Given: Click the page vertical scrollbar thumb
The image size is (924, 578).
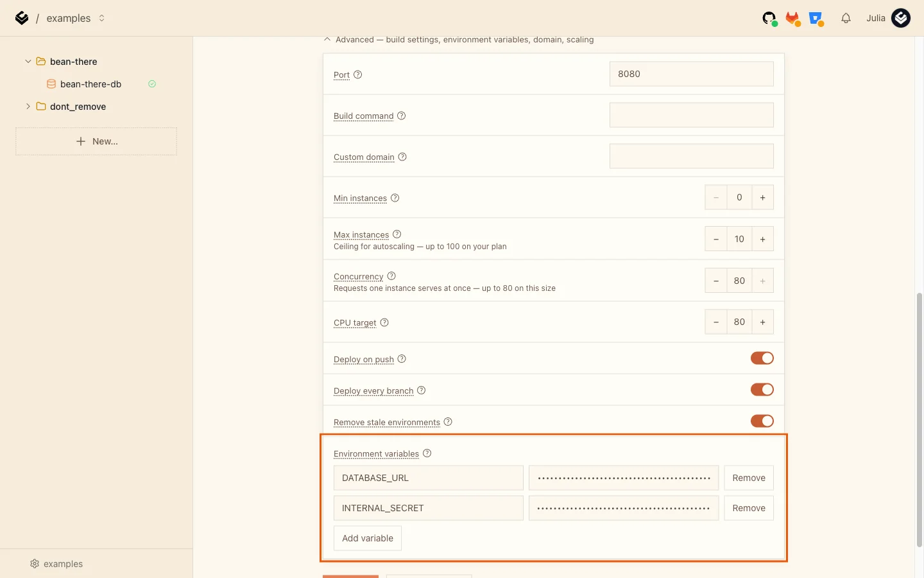Looking at the screenshot, I should [920, 420].
